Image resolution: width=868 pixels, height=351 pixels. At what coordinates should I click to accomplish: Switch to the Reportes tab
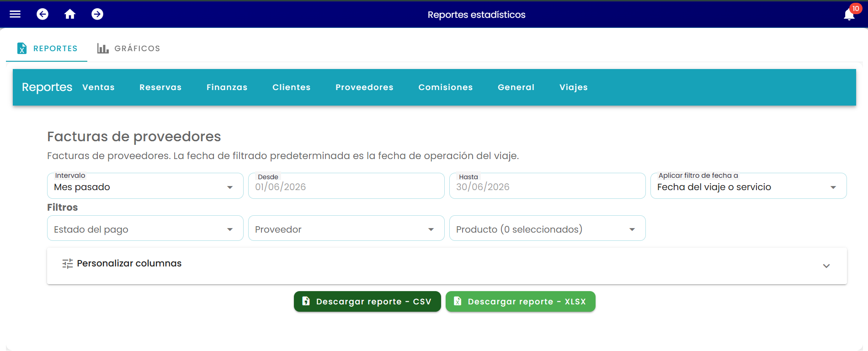[x=47, y=48]
